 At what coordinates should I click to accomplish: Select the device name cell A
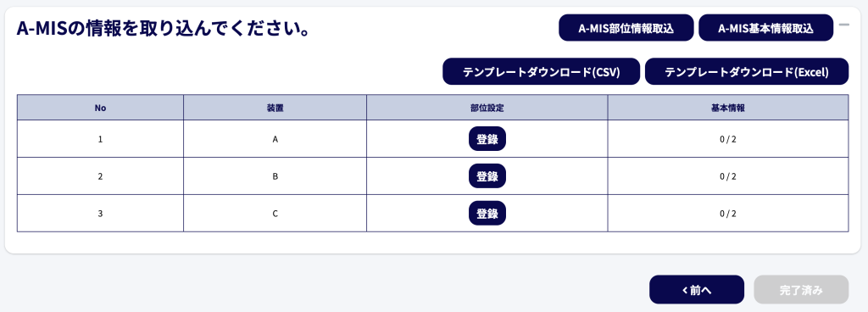coord(275,139)
